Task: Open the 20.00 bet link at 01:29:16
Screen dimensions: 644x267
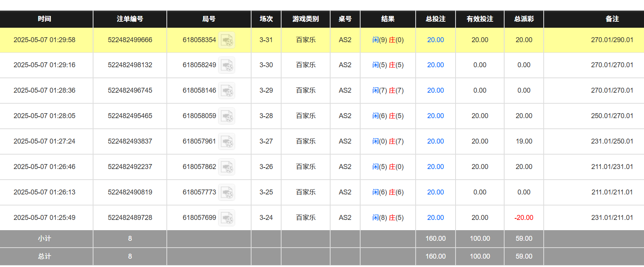Action: coord(435,65)
